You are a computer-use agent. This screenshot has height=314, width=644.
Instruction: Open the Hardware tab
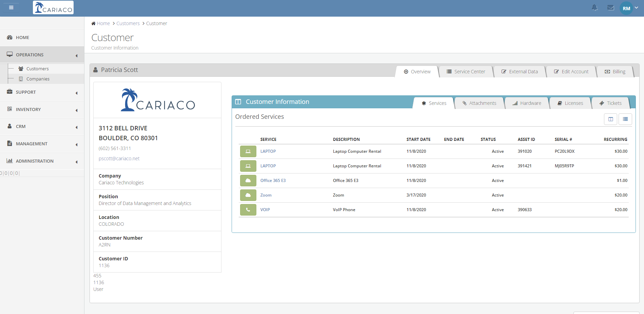(x=527, y=103)
